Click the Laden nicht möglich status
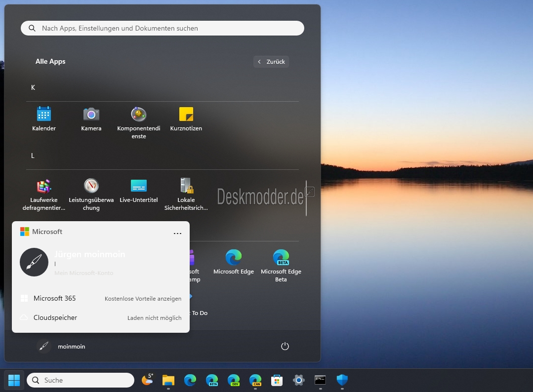Viewport: 533px width, 392px height. tap(154, 318)
